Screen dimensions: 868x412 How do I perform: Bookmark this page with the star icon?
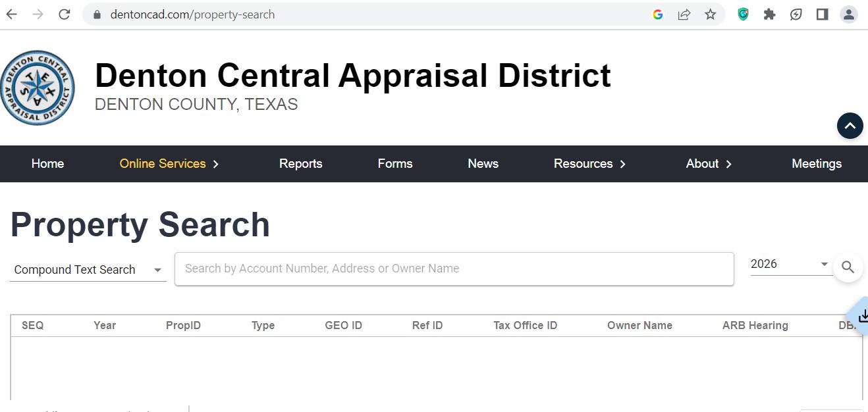(710, 14)
